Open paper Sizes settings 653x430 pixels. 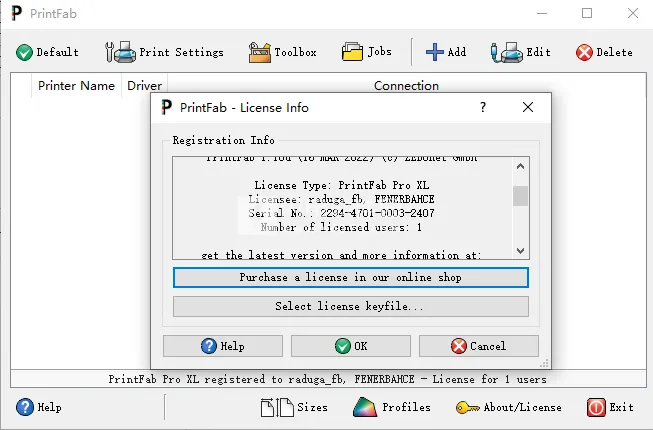(294, 407)
